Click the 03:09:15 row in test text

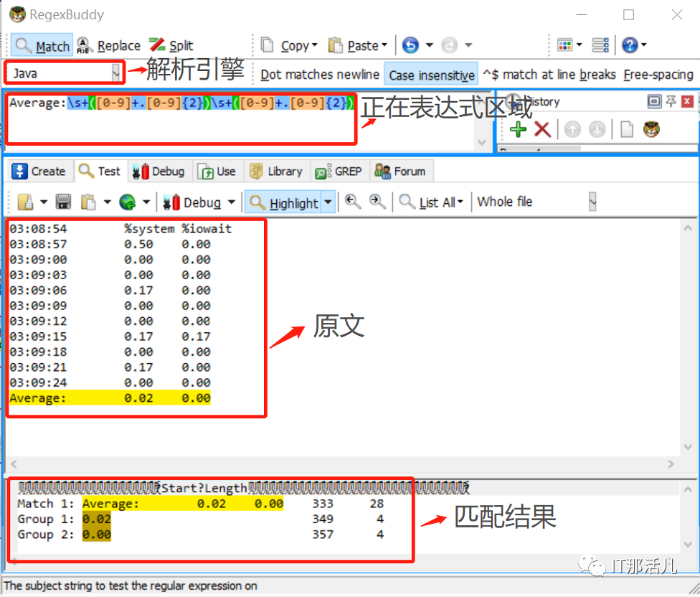pyautogui.click(x=110, y=337)
